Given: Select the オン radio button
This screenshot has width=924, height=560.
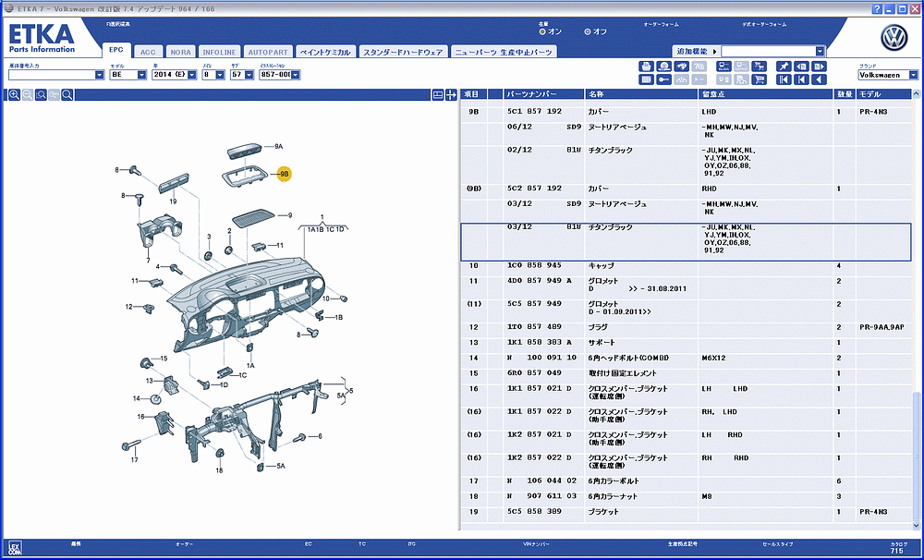Looking at the screenshot, I should click(x=542, y=31).
